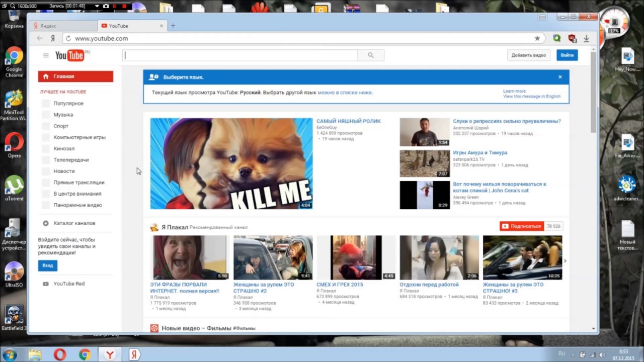Screen dimensions: 644x362
Task: Click the Learn more link
Action: [514, 92]
